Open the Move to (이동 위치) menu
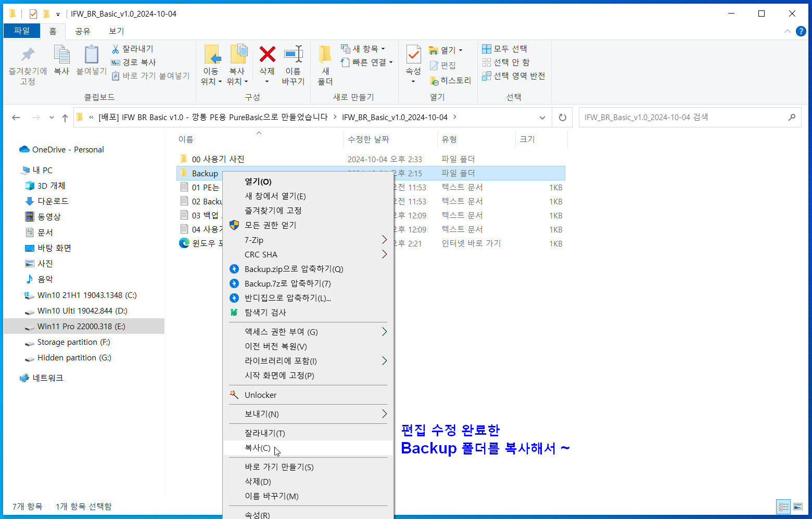The image size is (812, 519). tap(211, 66)
